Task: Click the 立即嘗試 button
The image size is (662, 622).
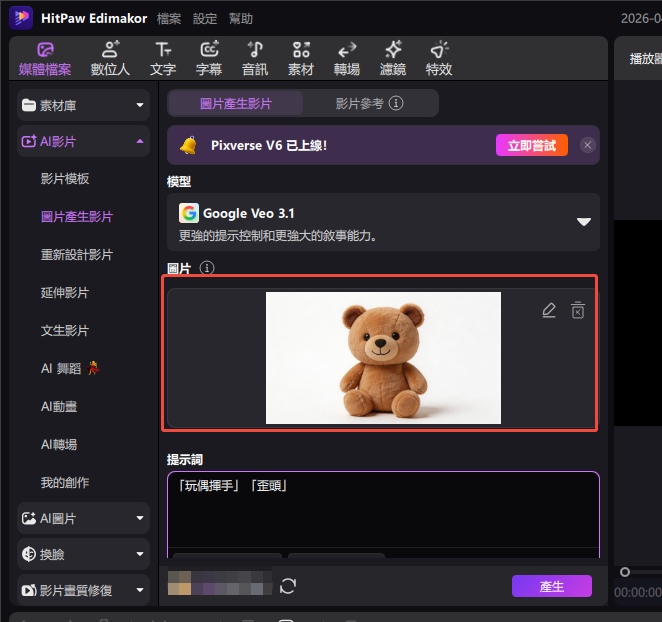Action: tap(532, 145)
